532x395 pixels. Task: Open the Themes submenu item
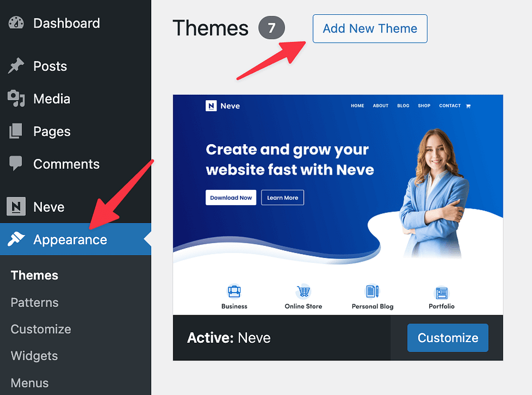(x=34, y=275)
